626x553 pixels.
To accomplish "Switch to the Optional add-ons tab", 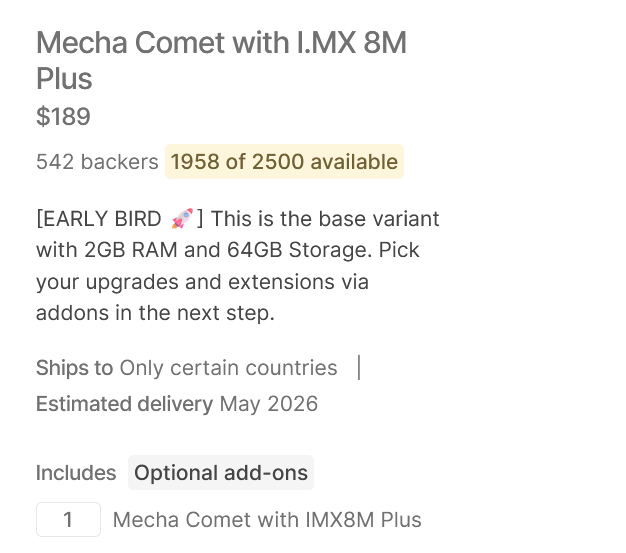I will click(x=221, y=473).
